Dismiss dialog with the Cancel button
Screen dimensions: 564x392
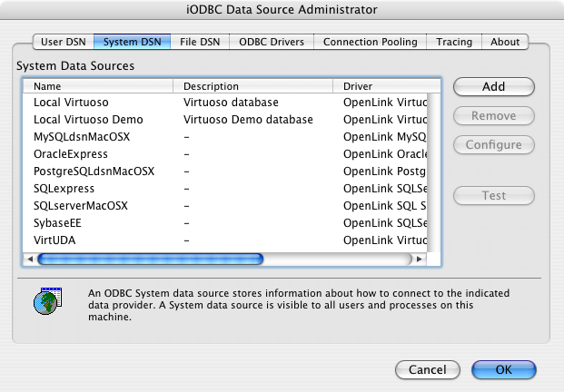coord(428,369)
